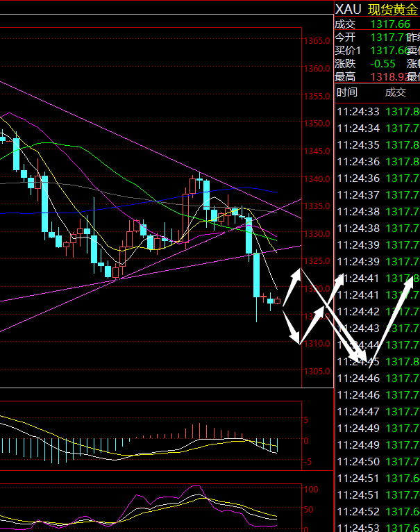Select the 11:24:33 tick row
Screen dimensions: 420x532
tap(377, 111)
